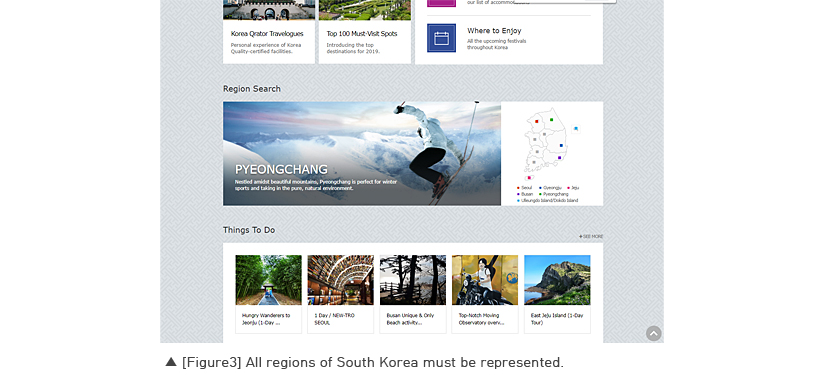Screen dimensions: 840x375
Task: Click the Things To Do heading
Action: coord(249,230)
